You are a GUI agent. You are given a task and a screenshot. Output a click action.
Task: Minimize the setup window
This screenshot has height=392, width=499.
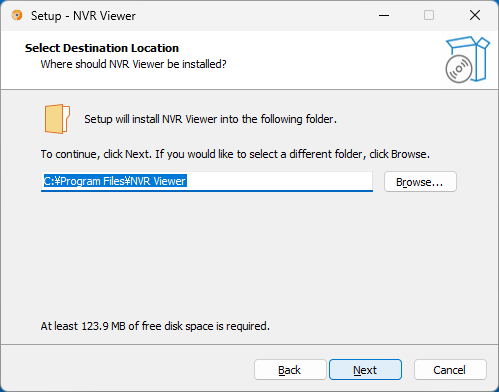pyautogui.click(x=384, y=15)
